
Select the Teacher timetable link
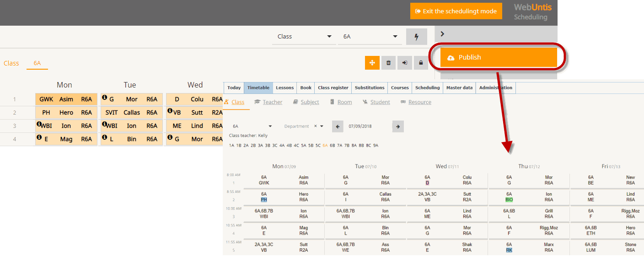(273, 102)
